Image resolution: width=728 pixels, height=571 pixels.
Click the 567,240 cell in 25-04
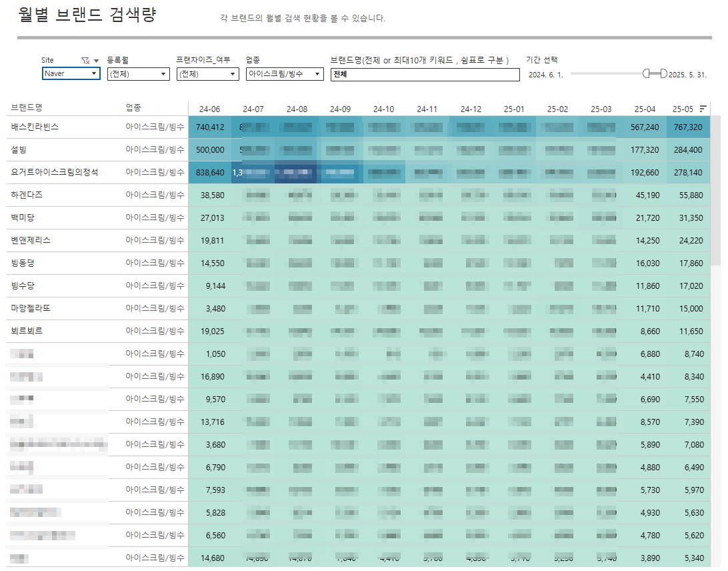tap(645, 127)
